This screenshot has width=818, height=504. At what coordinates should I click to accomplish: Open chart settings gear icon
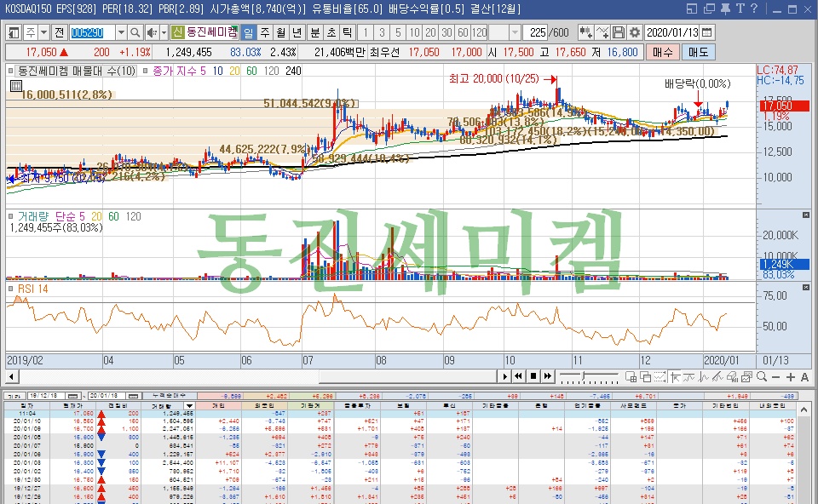(634, 33)
